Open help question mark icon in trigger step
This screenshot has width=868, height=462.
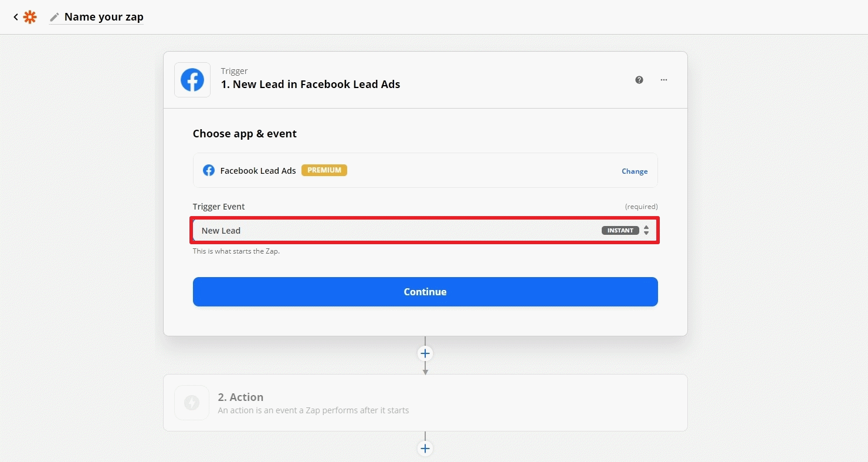click(639, 80)
